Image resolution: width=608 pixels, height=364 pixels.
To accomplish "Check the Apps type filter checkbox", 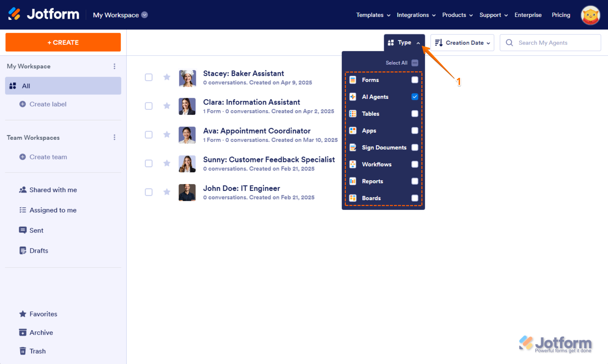I will pyautogui.click(x=415, y=130).
